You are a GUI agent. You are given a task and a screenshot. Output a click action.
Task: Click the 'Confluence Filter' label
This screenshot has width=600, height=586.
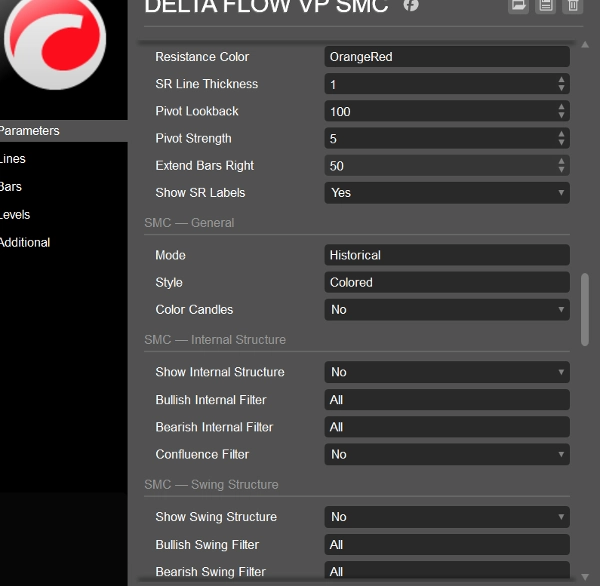202,454
